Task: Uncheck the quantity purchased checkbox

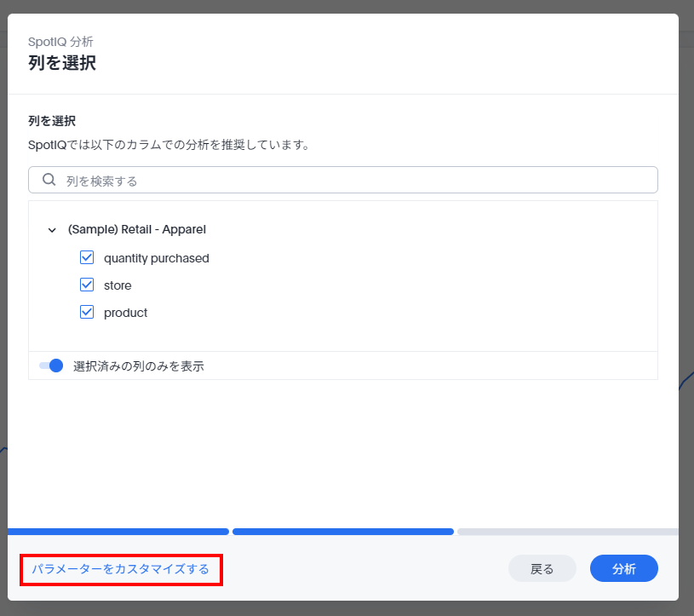Action: pos(87,257)
